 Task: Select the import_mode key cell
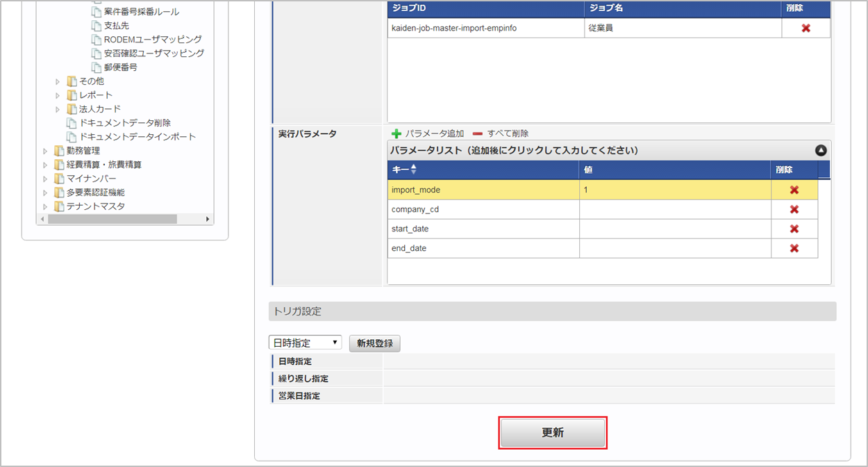point(483,190)
